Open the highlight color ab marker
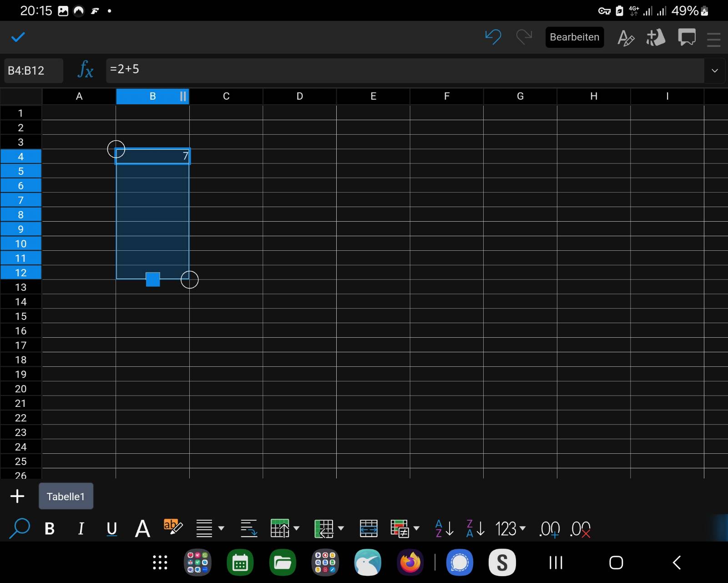Image resolution: width=728 pixels, height=583 pixels. pos(173,527)
